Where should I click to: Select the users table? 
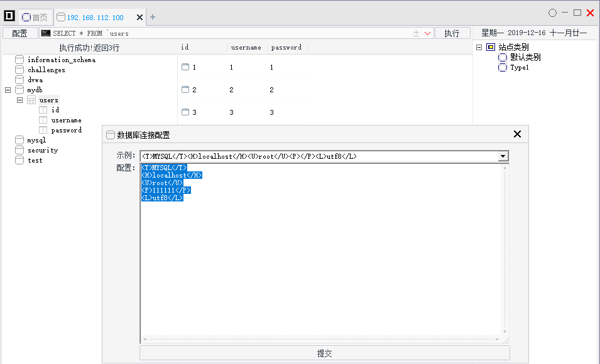pos(48,100)
